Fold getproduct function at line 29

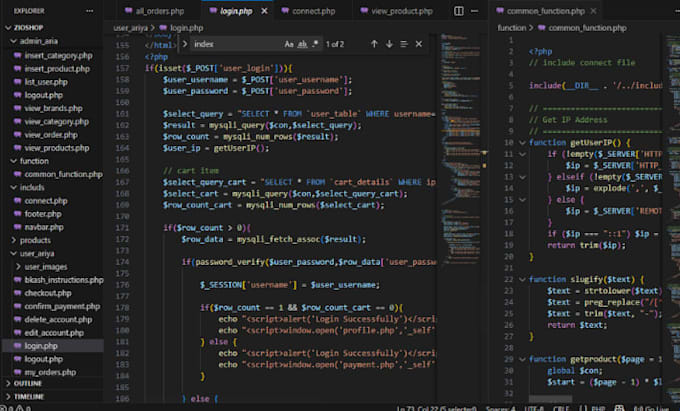[522, 359]
